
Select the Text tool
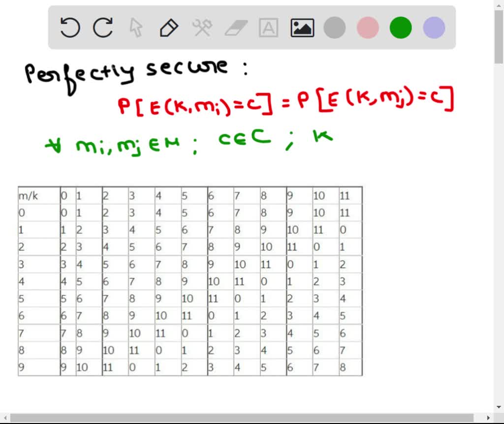(269, 28)
